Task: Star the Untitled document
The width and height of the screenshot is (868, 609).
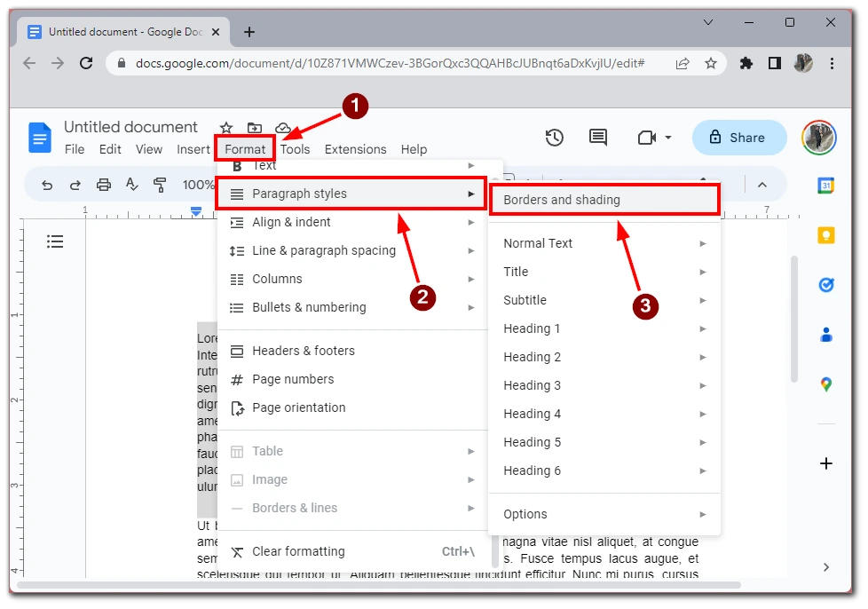Action: tap(226, 128)
